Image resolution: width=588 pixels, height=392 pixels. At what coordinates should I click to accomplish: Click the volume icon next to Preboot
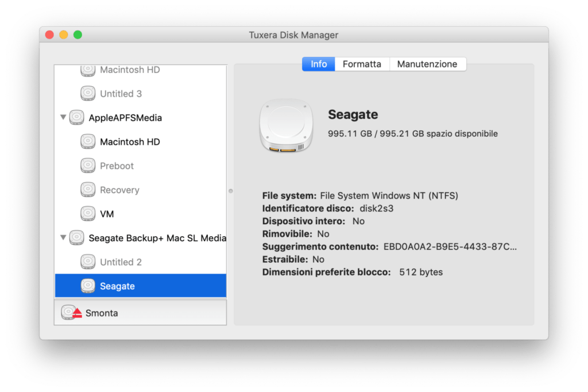click(88, 166)
